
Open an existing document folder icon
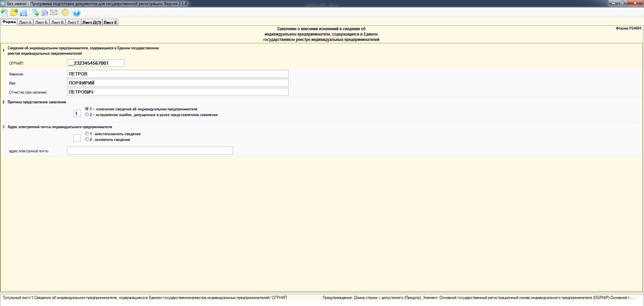pos(14,13)
